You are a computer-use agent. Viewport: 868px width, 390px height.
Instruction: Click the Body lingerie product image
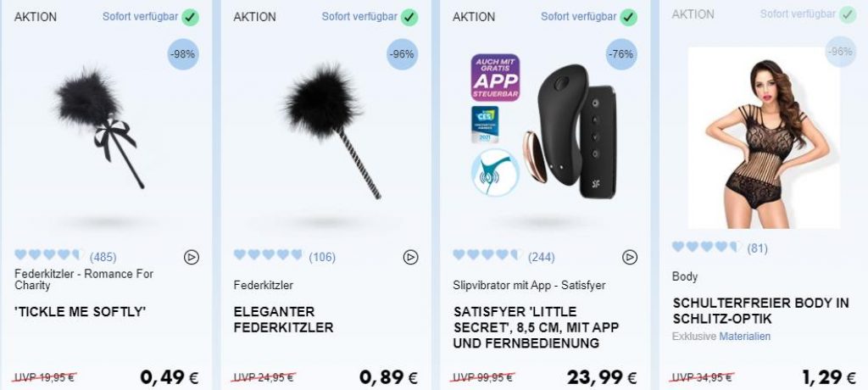pyautogui.click(x=764, y=137)
